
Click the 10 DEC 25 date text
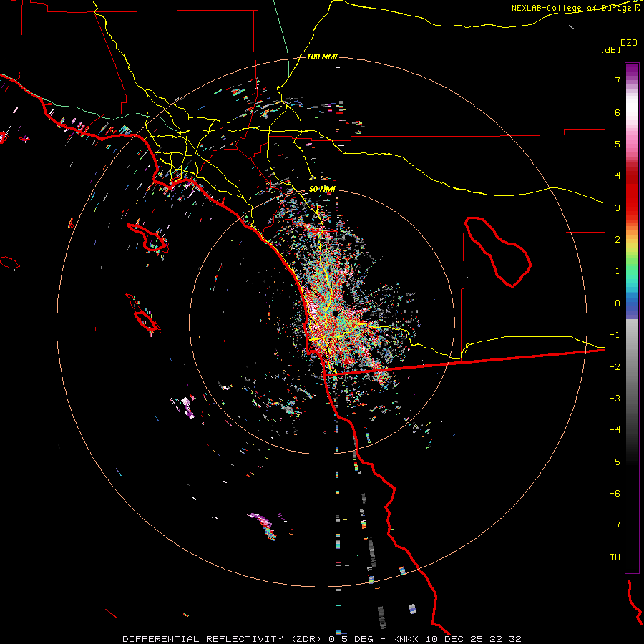click(453, 639)
